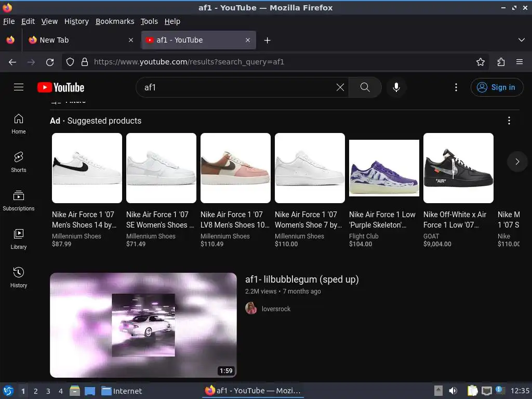
Task: Open Internet launcher in taskbar
Action: tap(122, 391)
